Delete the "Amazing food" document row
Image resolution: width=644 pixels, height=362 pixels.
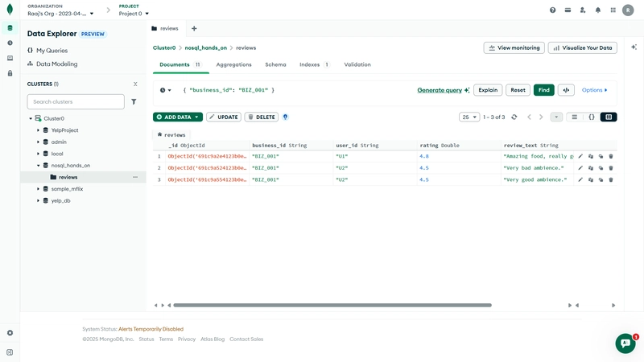[611, 156]
